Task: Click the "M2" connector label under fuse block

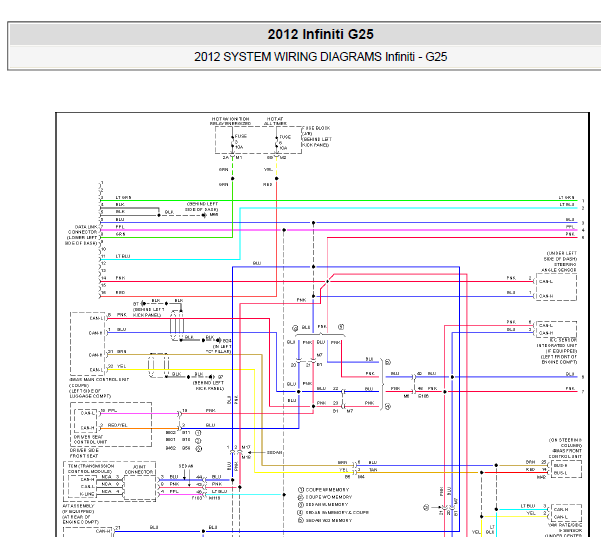Action: tap(283, 158)
